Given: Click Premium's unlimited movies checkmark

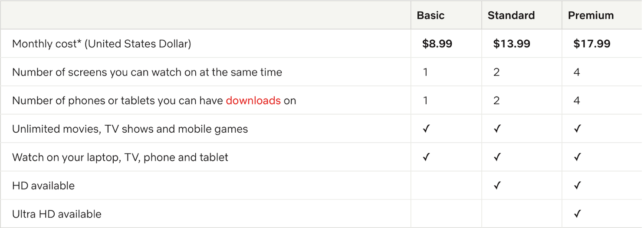Looking at the screenshot, I should [x=577, y=129].
